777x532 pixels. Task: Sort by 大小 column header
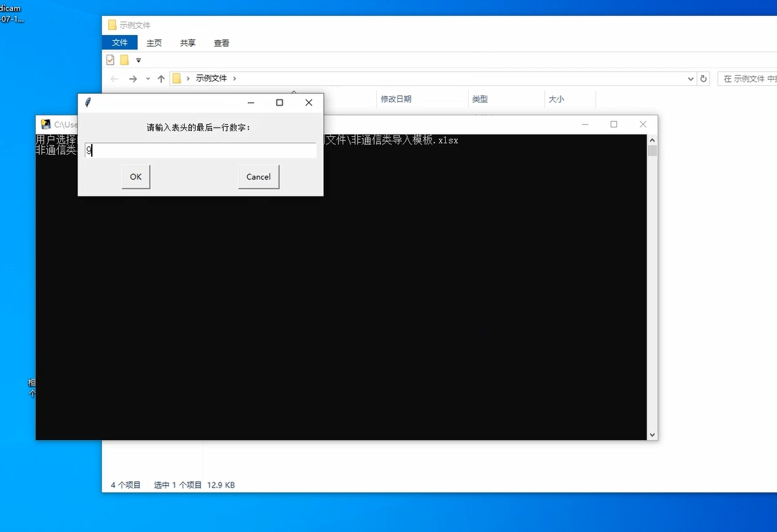[x=556, y=99]
